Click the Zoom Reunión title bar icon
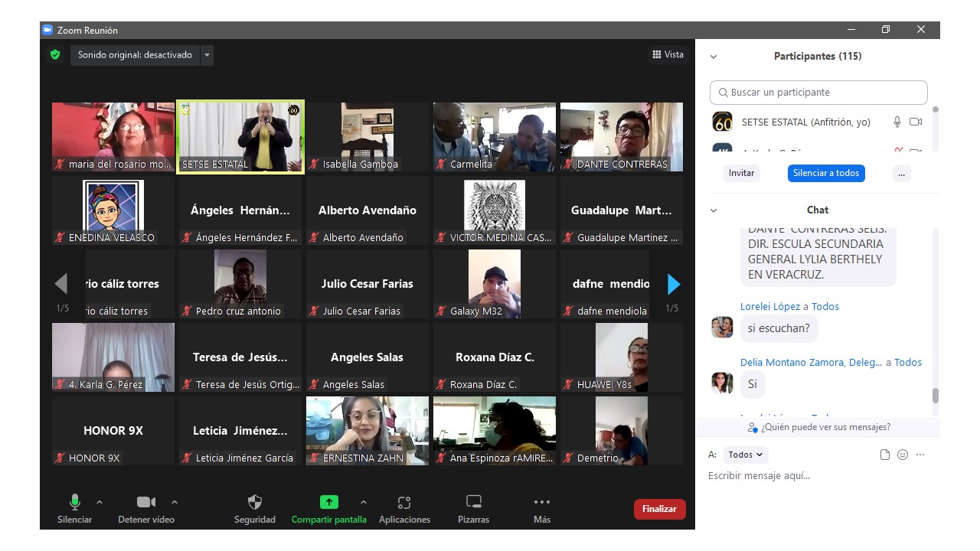Viewport: 980px width, 551px height. [47, 30]
